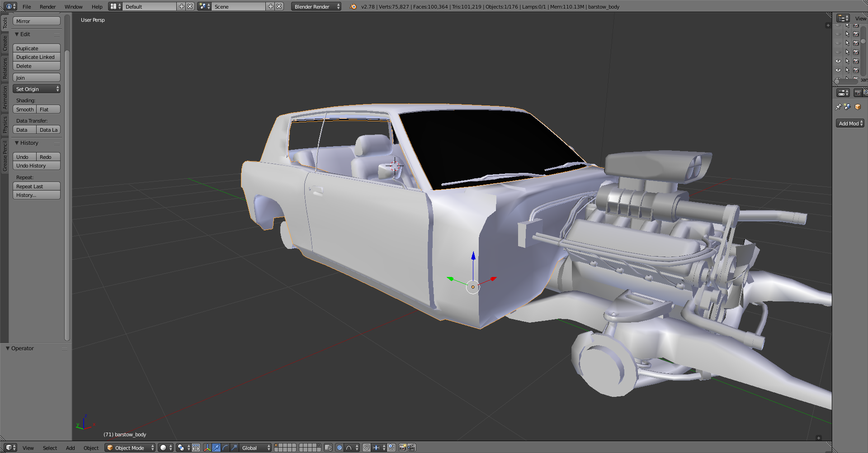Click the OpenGL render animation clapper icon

pyautogui.click(x=411, y=448)
